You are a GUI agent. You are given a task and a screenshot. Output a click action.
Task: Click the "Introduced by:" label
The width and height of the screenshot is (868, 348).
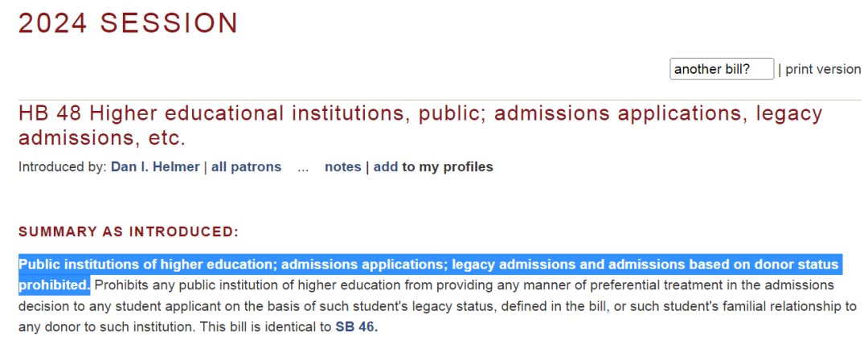click(63, 166)
